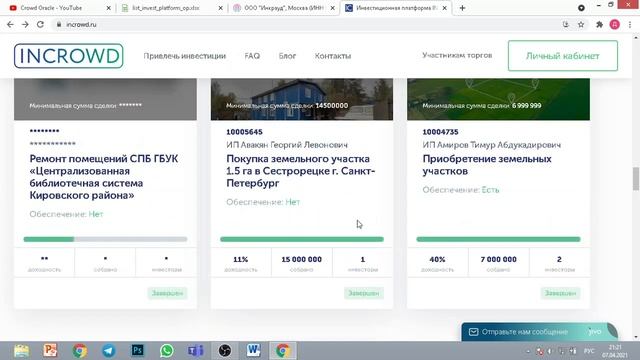Click the Приобретение земельных участков progress bar

(498, 239)
